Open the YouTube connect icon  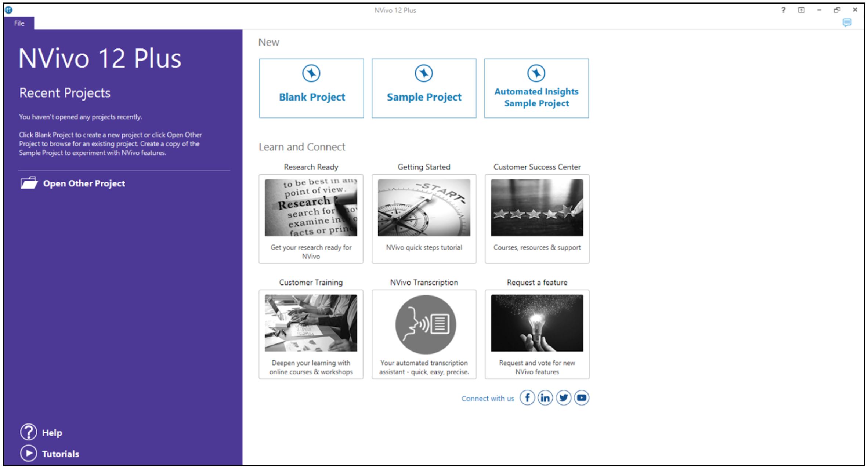click(582, 397)
